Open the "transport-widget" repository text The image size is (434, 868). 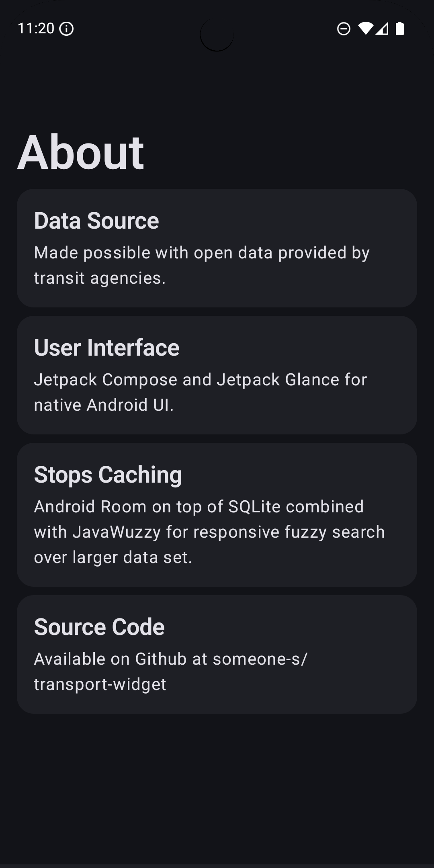100,684
